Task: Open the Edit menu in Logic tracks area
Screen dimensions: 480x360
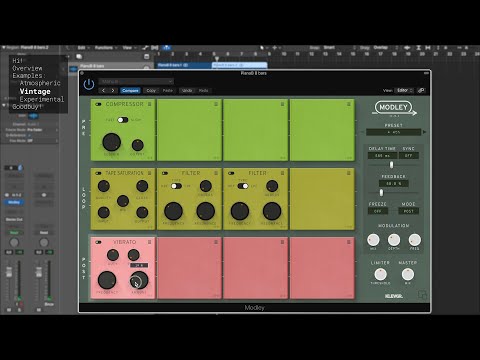Action: (x=83, y=48)
